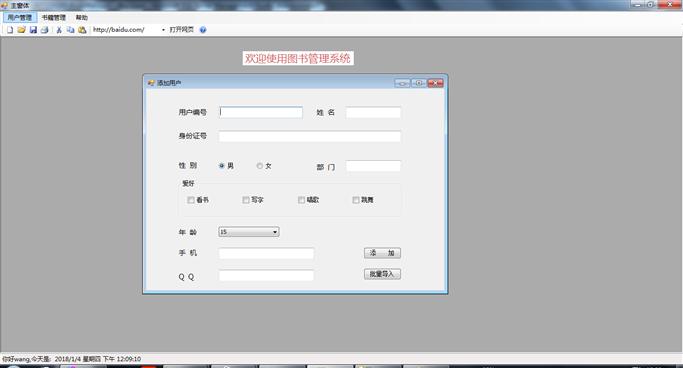Viewport: 683px width, 368px height.
Task: Select the 男 gender radio button
Action: tap(222, 166)
